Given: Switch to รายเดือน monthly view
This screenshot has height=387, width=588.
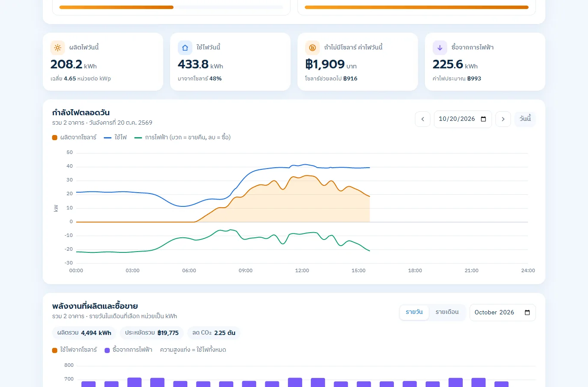Looking at the screenshot, I should coord(447,312).
